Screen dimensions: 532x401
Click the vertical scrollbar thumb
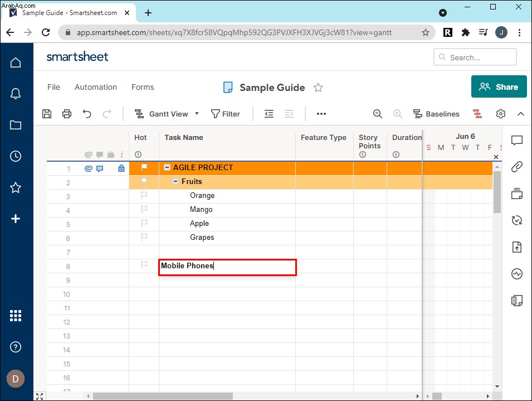497,192
